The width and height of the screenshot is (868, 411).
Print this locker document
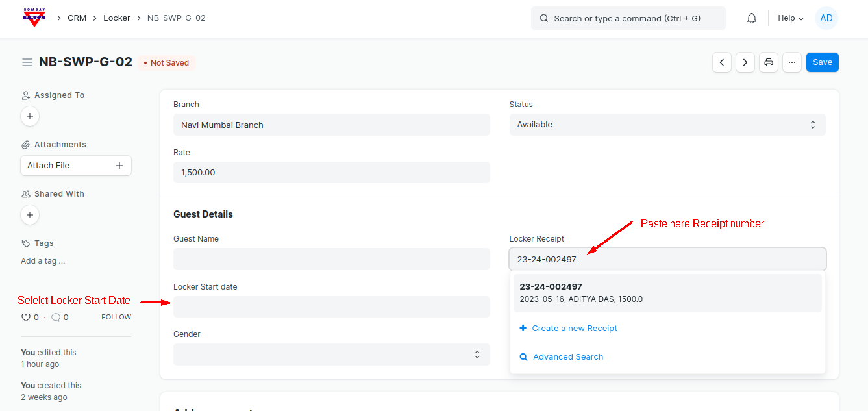pos(769,62)
